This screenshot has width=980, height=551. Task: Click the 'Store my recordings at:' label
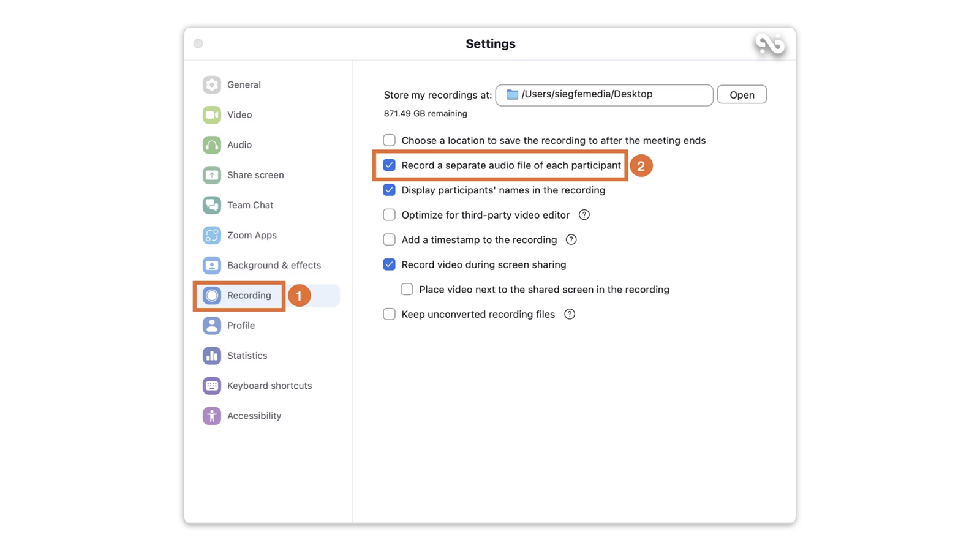click(x=438, y=95)
